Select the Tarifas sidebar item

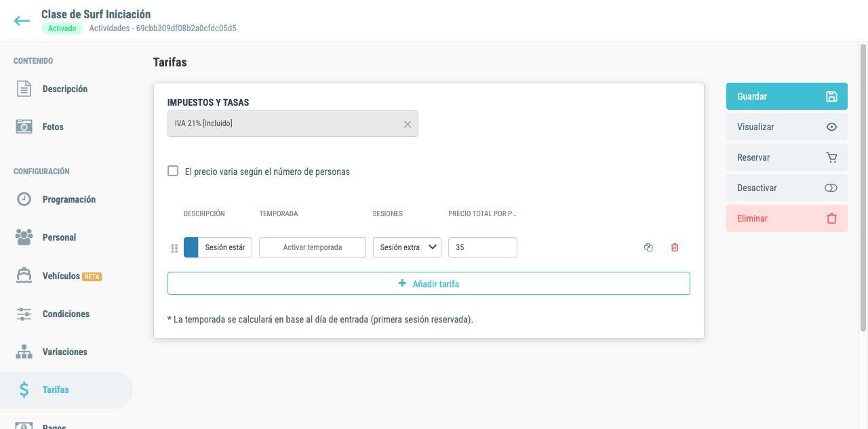pyautogui.click(x=66, y=390)
